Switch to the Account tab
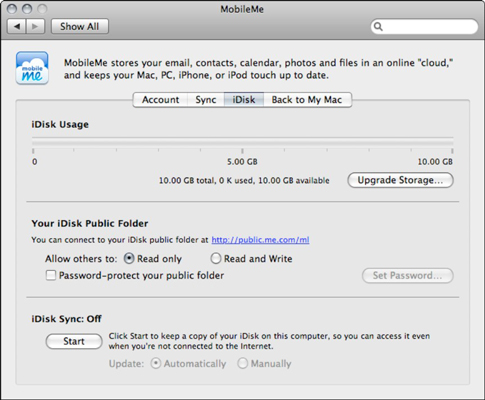485x400 pixels. 160,100
